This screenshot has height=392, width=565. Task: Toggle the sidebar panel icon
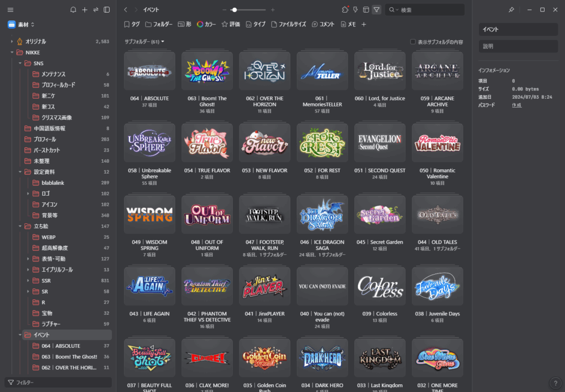(107, 10)
